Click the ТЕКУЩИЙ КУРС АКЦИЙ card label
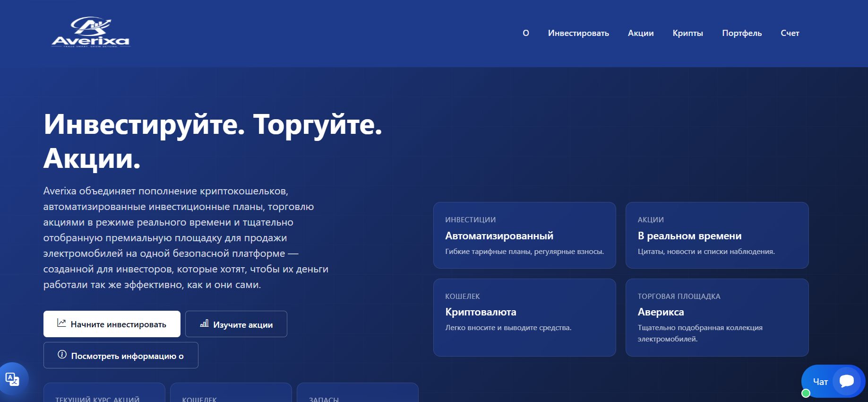 (x=97, y=399)
